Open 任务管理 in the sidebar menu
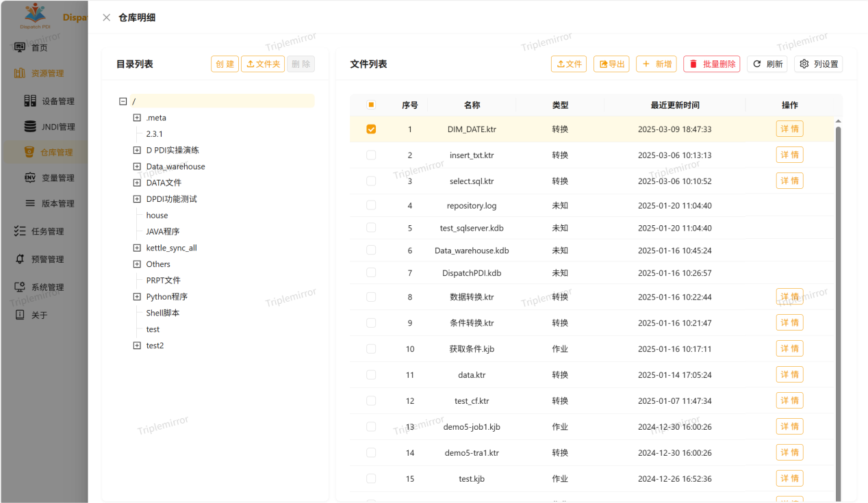 [47, 231]
